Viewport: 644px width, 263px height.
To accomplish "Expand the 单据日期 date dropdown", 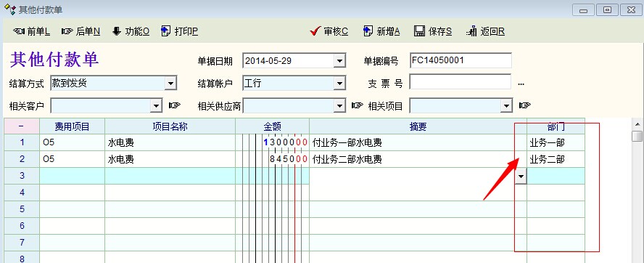I will 339,61.
